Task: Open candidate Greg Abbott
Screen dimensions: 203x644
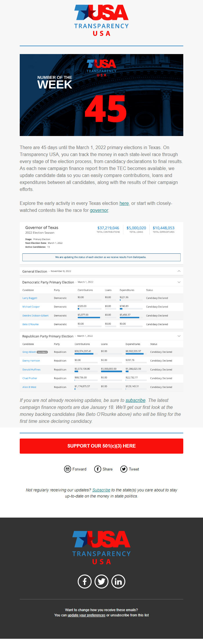Action: [29, 352]
